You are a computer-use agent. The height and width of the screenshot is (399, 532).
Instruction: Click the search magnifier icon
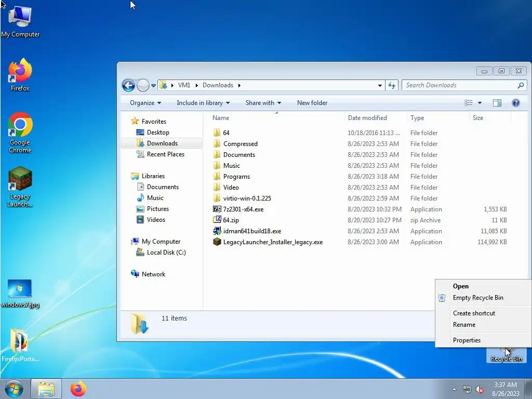pyautogui.click(x=521, y=85)
